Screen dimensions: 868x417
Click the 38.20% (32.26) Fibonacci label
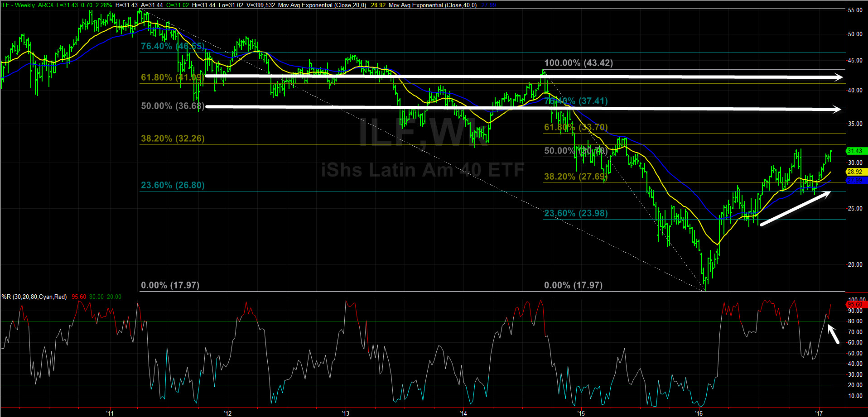173,139
